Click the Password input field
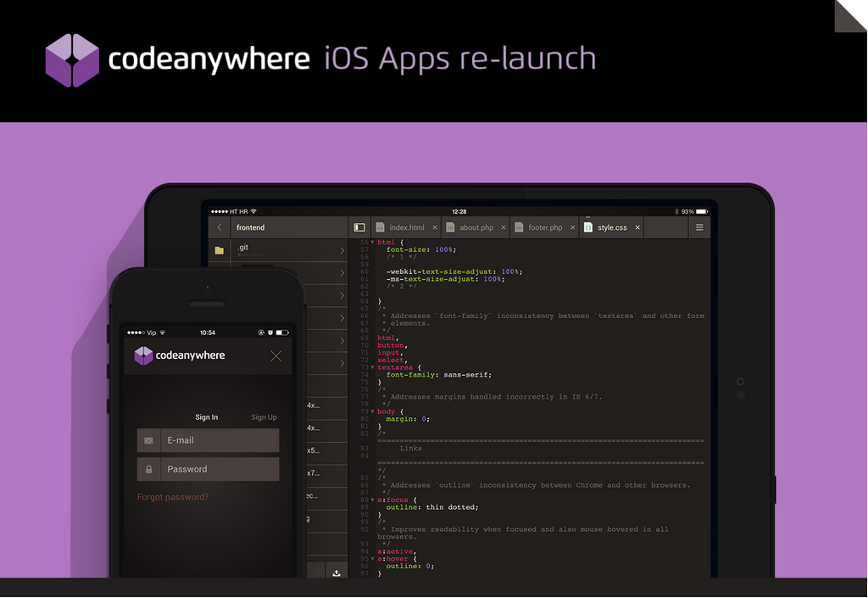 click(x=209, y=470)
